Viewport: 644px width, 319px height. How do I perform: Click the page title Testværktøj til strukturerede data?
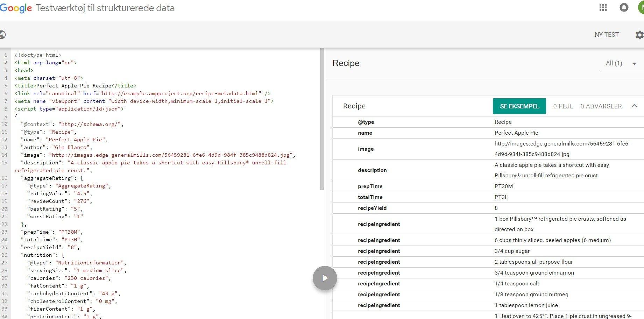tap(105, 8)
